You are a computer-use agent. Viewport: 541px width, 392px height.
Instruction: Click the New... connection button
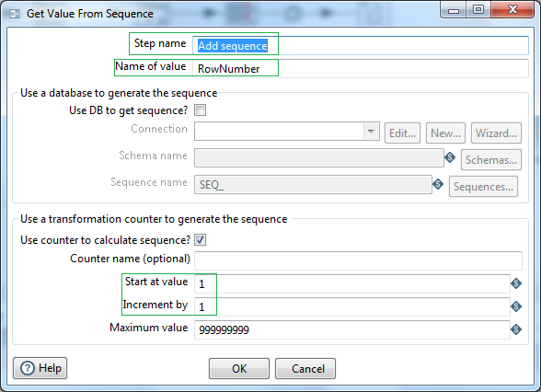(445, 133)
